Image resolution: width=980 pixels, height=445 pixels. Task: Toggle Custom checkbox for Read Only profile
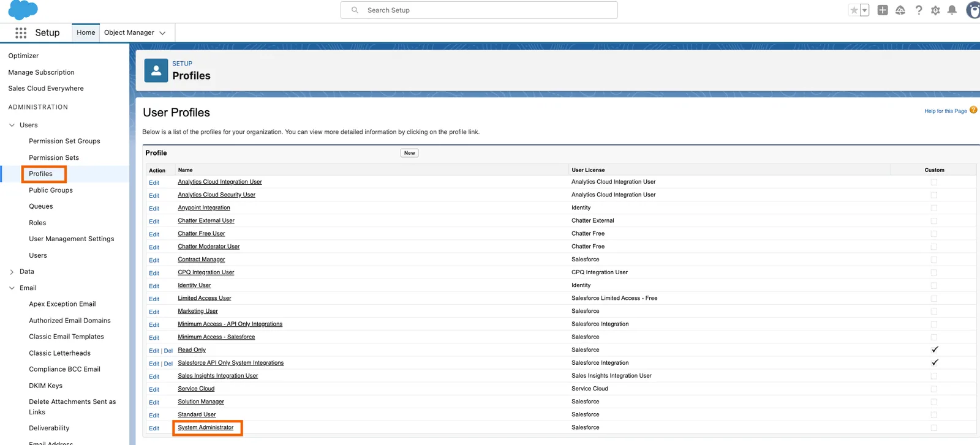click(x=935, y=350)
